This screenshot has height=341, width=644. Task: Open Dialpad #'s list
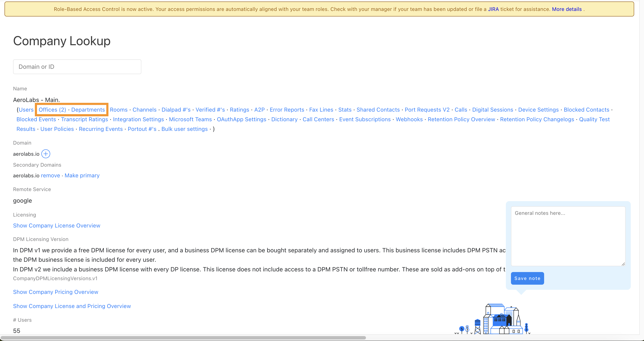coord(176,110)
